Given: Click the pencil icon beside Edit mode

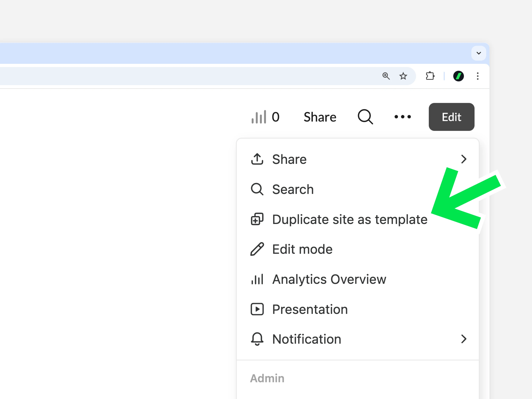Looking at the screenshot, I should pyautogui.click(x=257, y=249).
